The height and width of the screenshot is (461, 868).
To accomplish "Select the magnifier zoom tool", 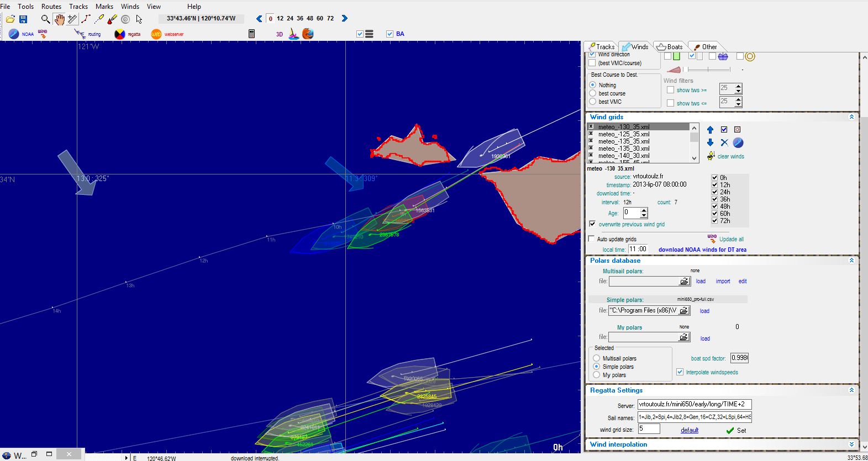I will click(45, 19).
